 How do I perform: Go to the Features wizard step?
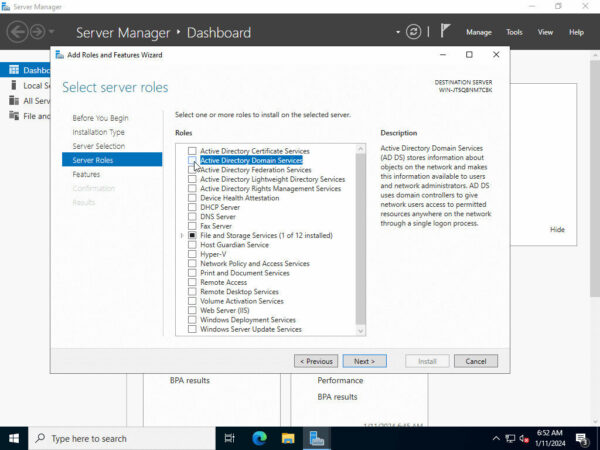pos(86,174)
